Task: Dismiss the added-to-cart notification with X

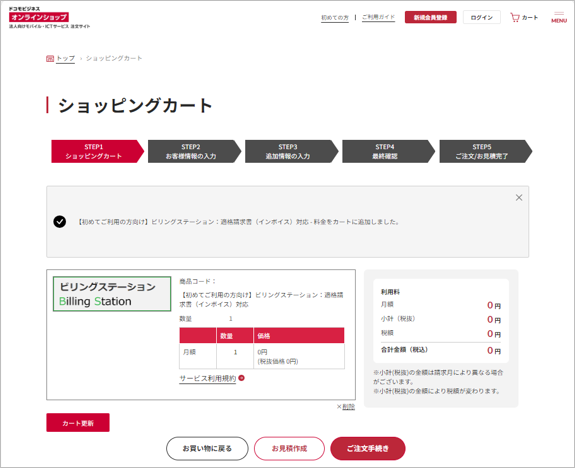Action: (x=519, y=198)
